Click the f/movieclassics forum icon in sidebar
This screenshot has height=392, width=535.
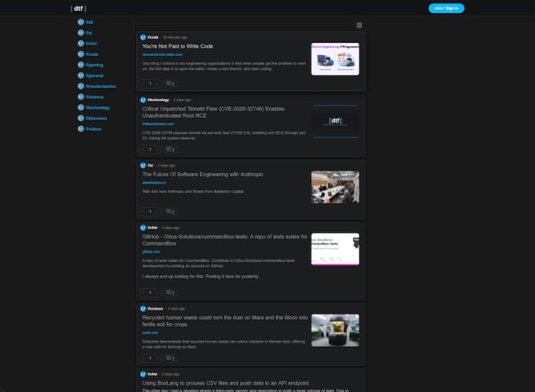(81, 86)
